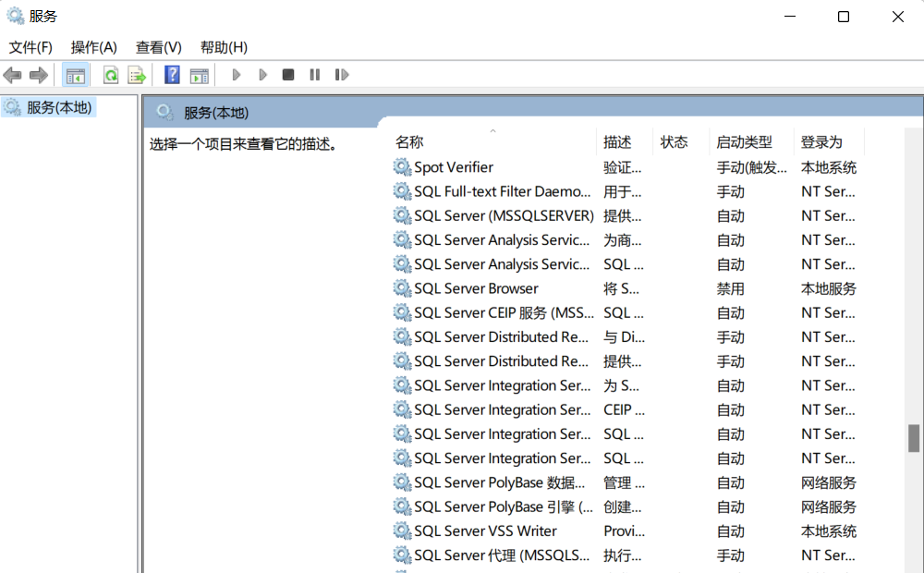Click Provi... description of VSS Writer
924x573 pixels.
624,530
